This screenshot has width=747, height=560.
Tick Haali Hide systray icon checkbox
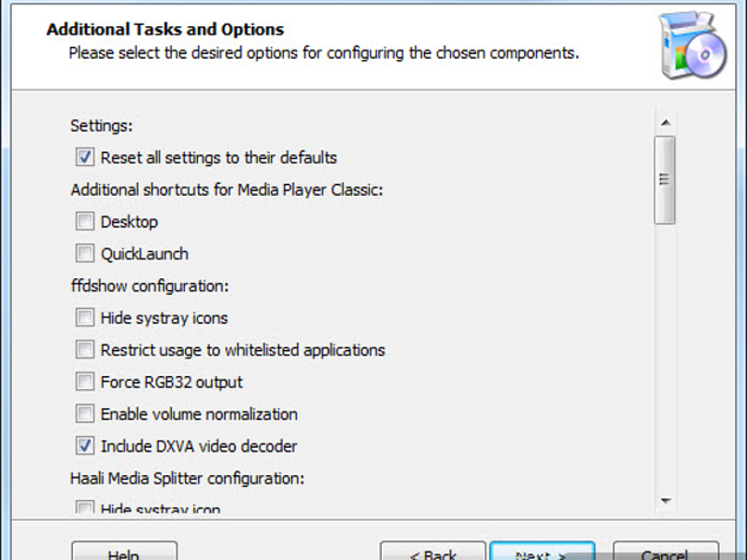click(85, 507)
